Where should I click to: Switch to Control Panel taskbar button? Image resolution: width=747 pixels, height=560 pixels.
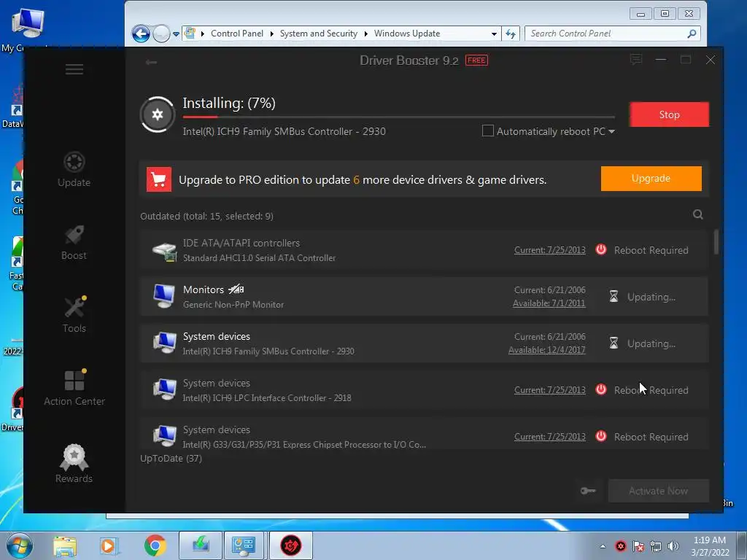(x=244, y=545)
